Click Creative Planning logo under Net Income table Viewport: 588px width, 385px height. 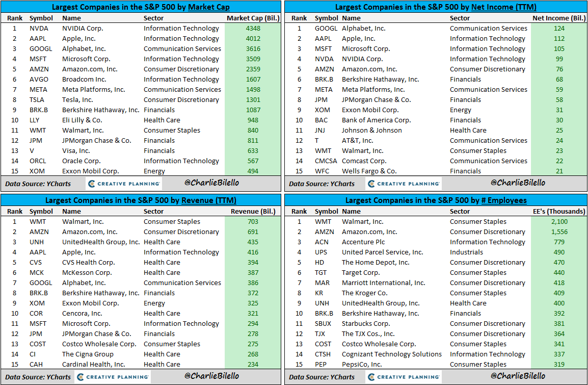(404, 184)
